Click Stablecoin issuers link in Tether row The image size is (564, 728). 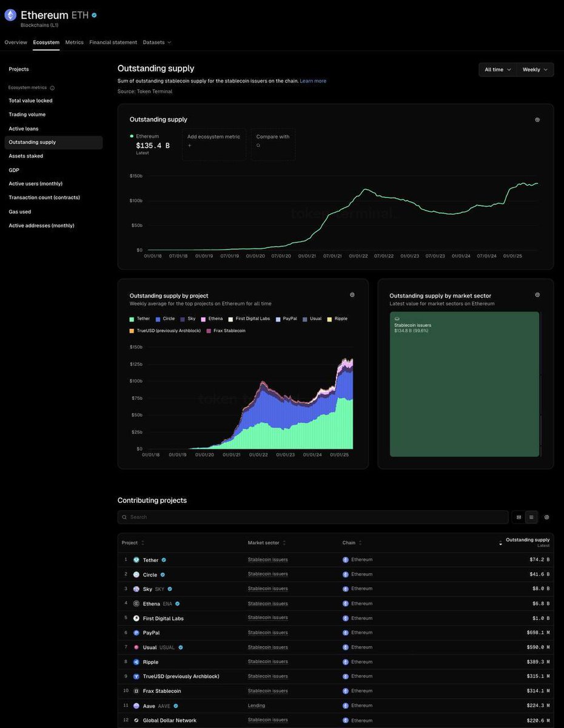(268, 560)
